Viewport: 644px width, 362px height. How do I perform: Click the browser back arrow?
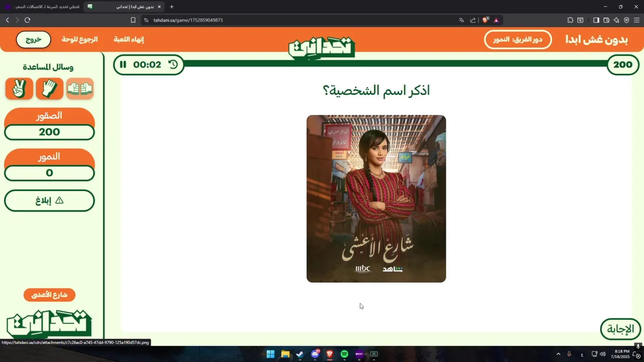7,20
